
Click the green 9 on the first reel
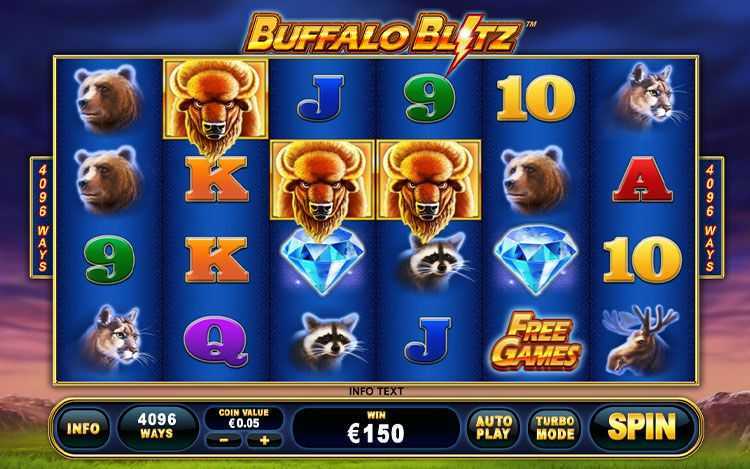109,260
